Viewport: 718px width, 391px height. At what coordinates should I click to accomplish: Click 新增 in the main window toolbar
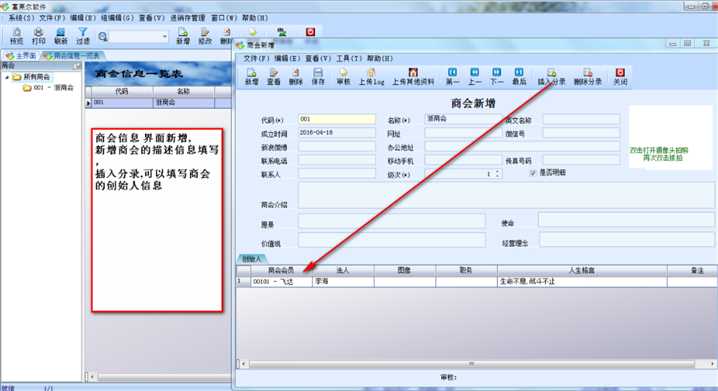tap(183, 36)
